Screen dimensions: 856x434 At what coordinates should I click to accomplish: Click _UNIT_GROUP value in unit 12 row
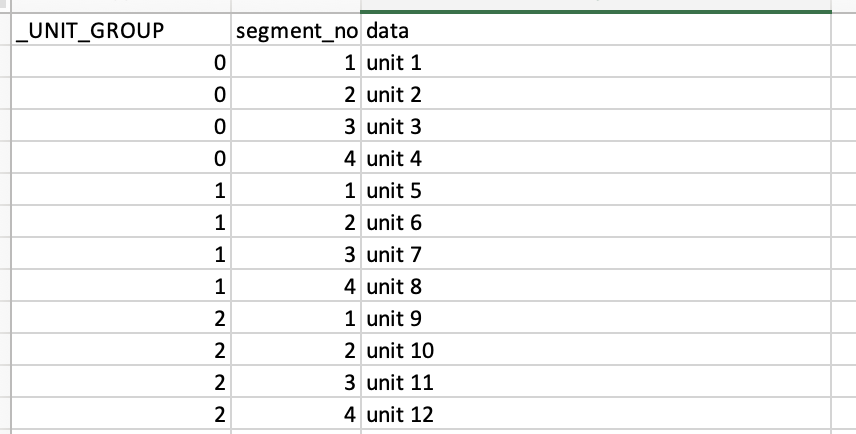pyautogui.click(x=121, y=413)
